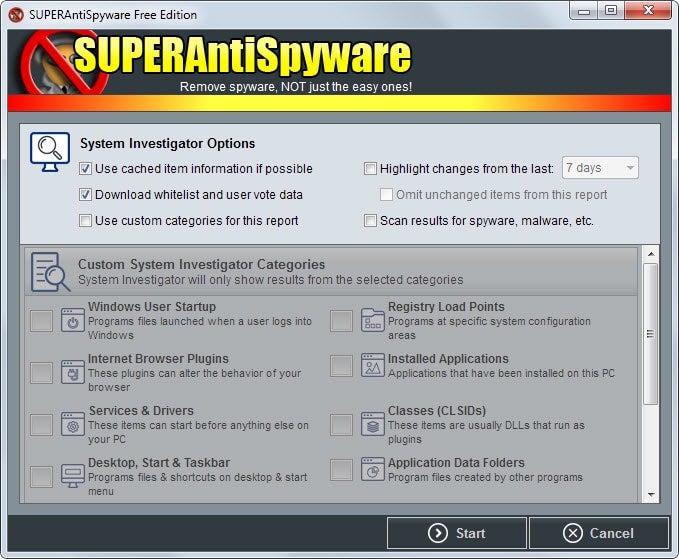This screenshot has height=559, width=679.
Task: Click the System Investigator Options heading
Action: coord(168,143)
